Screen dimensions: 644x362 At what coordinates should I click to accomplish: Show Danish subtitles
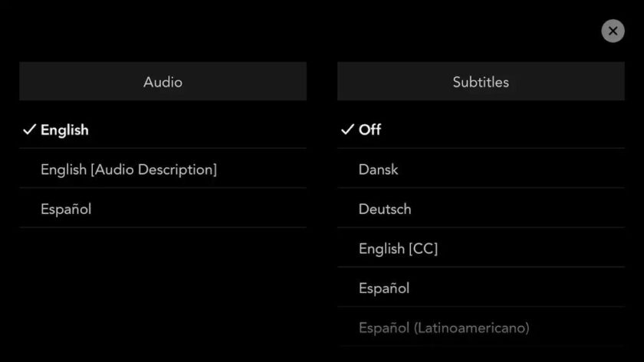pyautogui.click(x=379, y=169)
